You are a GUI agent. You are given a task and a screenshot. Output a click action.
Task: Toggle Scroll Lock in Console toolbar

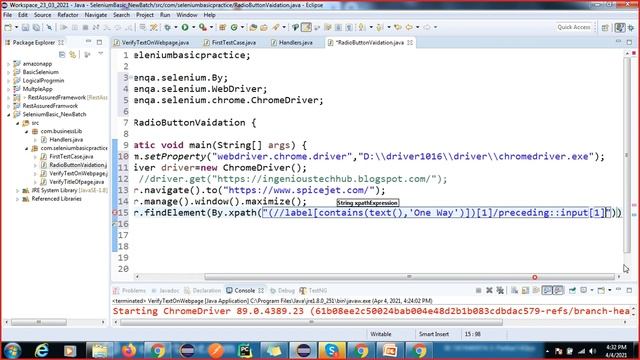coord(525,290)
